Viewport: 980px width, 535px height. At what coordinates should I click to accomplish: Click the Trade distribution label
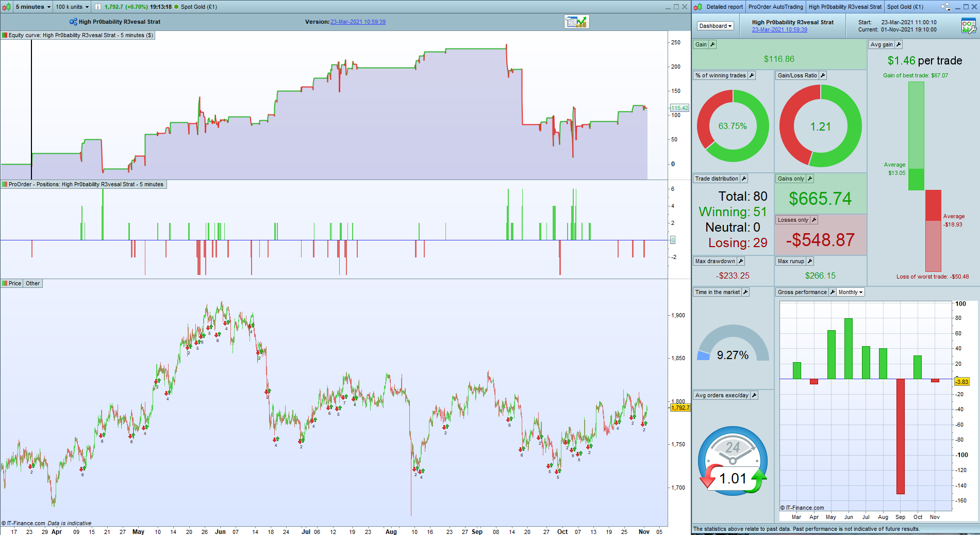point(717,179)
